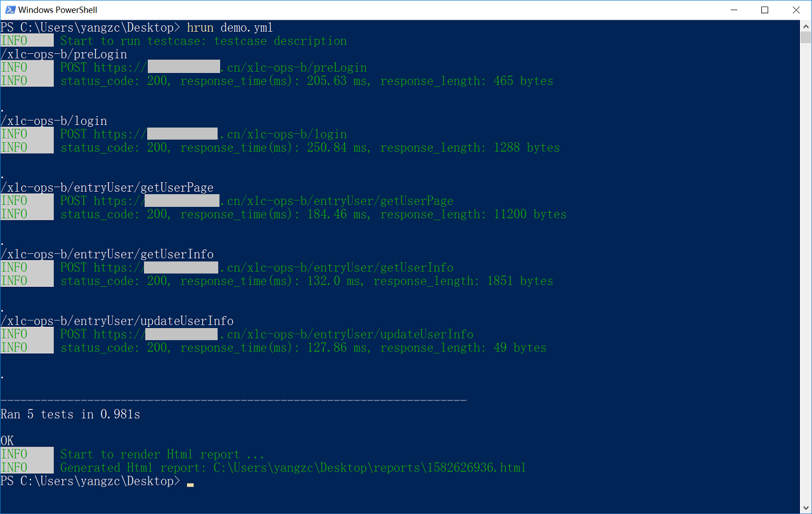Click the status line with '205.63 ms'
Viewport: 812px width, 514px height.
pyautogui.click(x=306, y=81)
